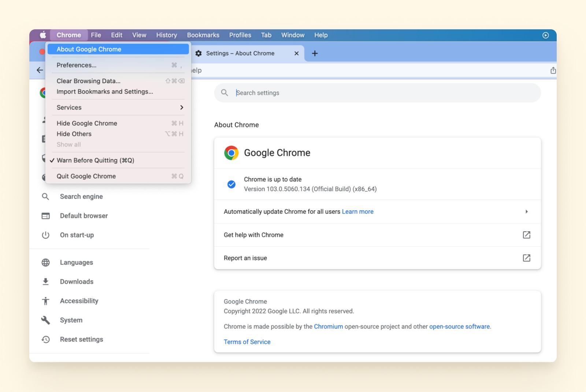The width and height of the screenshot is (586, 392).
Task: Click Get help with Chrome row
Action: click(378, 235)
